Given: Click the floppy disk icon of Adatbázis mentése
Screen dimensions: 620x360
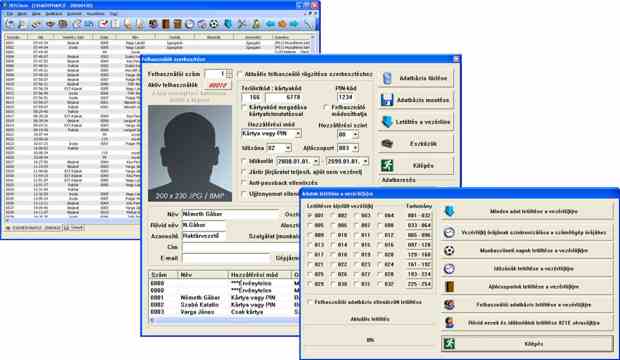Looking at the screenshot, I should pos(387,100).
